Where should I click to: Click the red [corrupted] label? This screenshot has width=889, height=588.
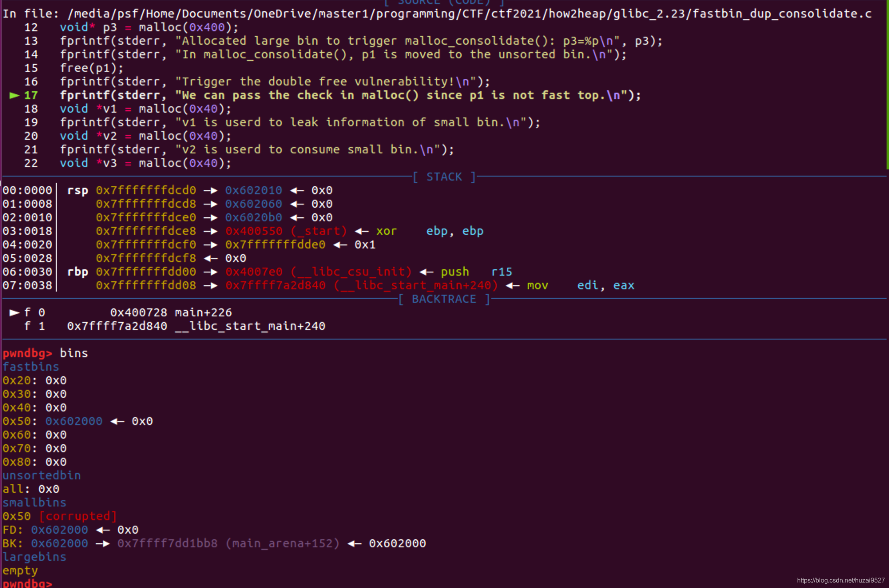point(78,516)
